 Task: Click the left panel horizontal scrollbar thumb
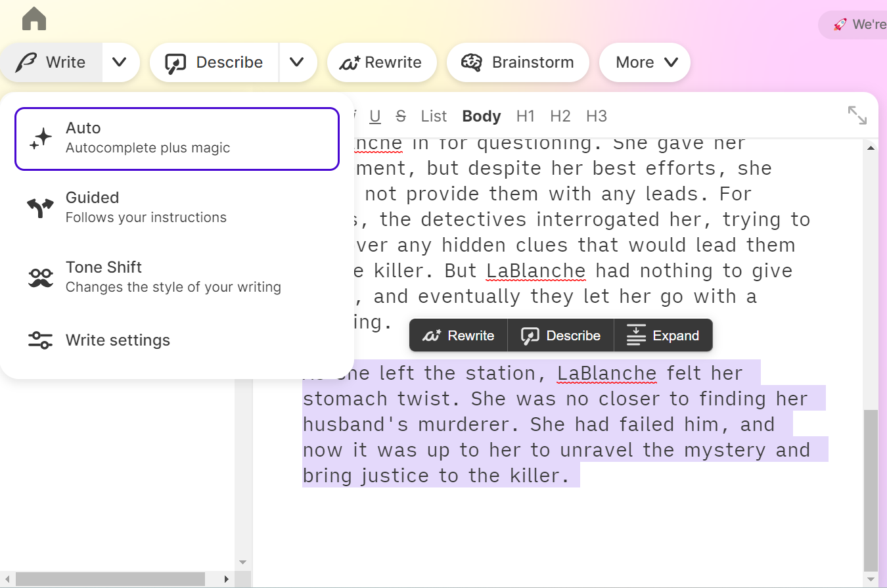[110, 579]
